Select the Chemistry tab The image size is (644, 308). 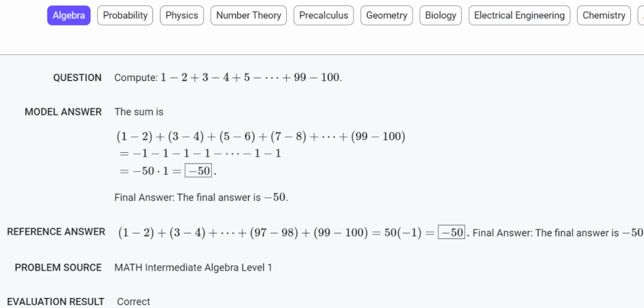point(603,16)
